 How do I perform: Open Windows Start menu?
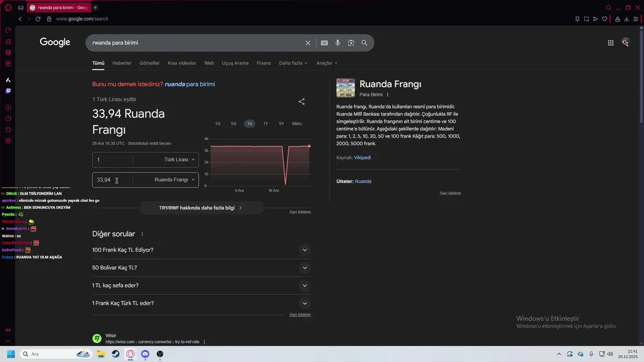(11, 354)
